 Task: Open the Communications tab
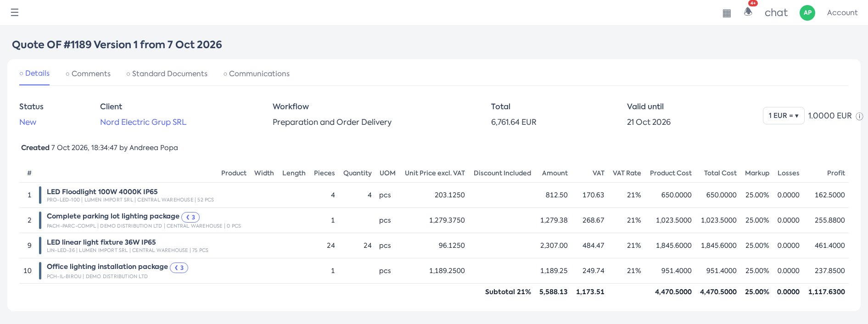(257, 74)
